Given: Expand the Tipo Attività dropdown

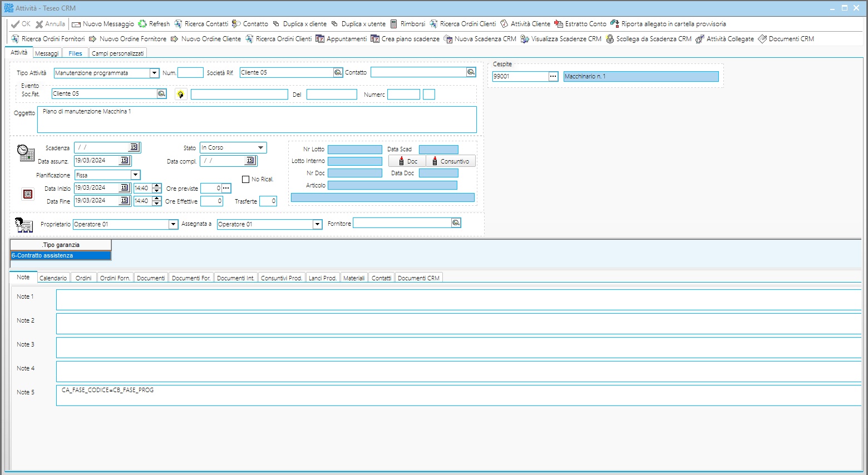Looking at the screenshot, I should click(154, 73).
